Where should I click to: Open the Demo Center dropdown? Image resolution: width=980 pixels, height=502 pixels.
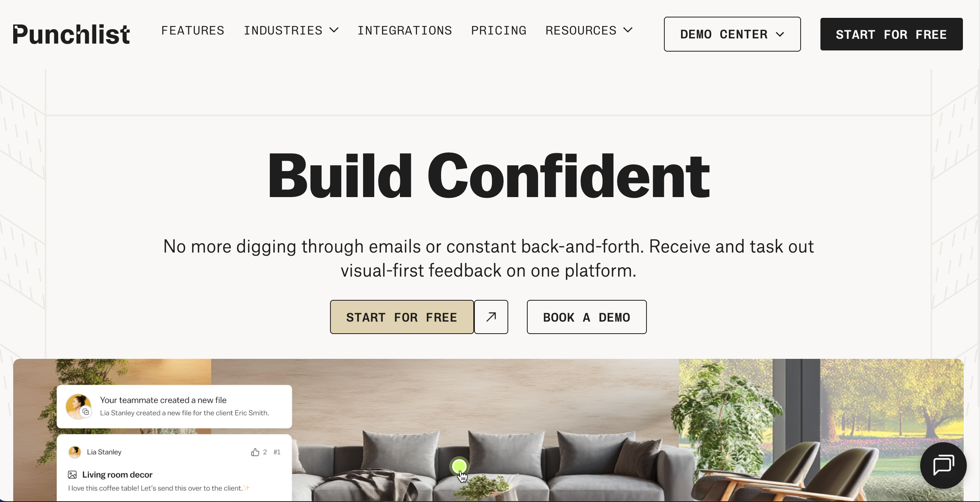[732, 34]
